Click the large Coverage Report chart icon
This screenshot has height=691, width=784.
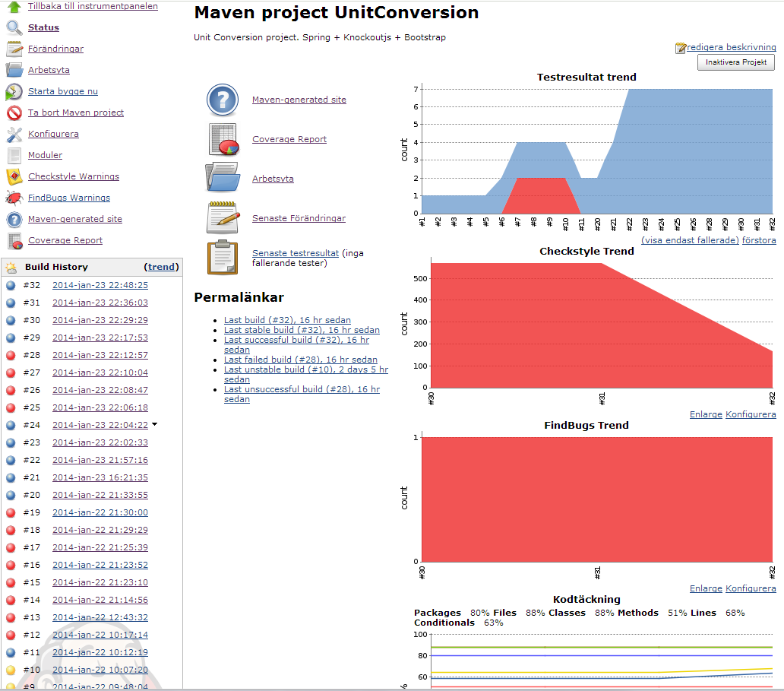pyautogui.click(x=223, y=139)
